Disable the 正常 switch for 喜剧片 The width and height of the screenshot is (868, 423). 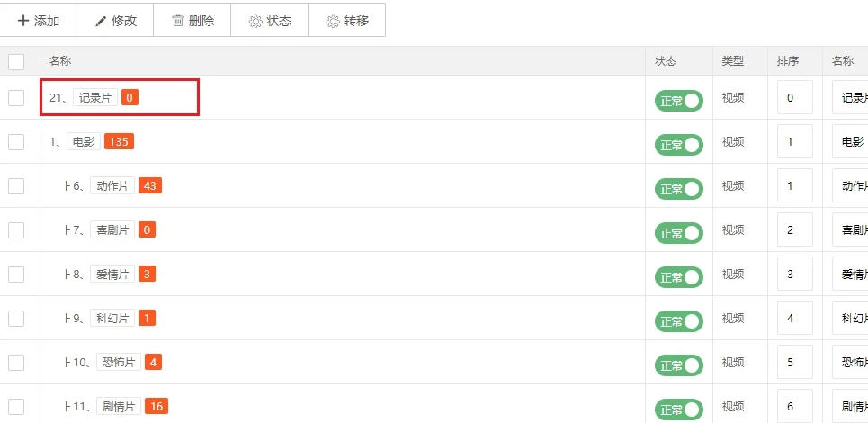pos(679,234)
